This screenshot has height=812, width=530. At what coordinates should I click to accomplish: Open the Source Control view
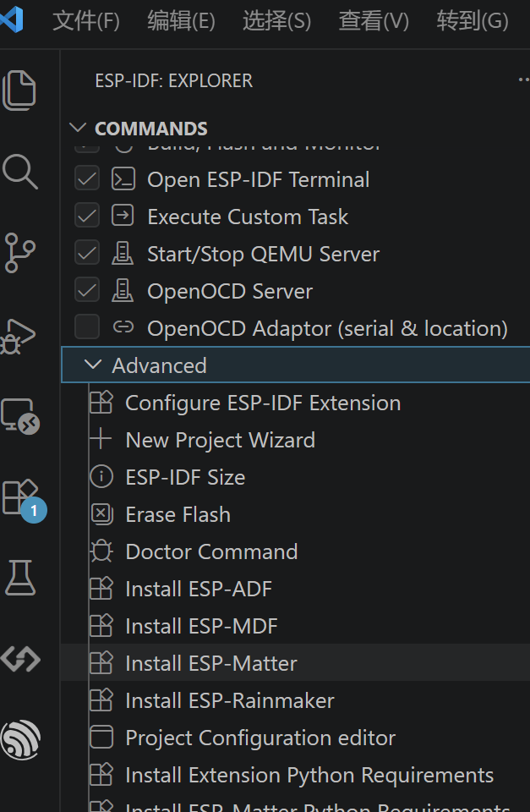(x=19, y=253)
